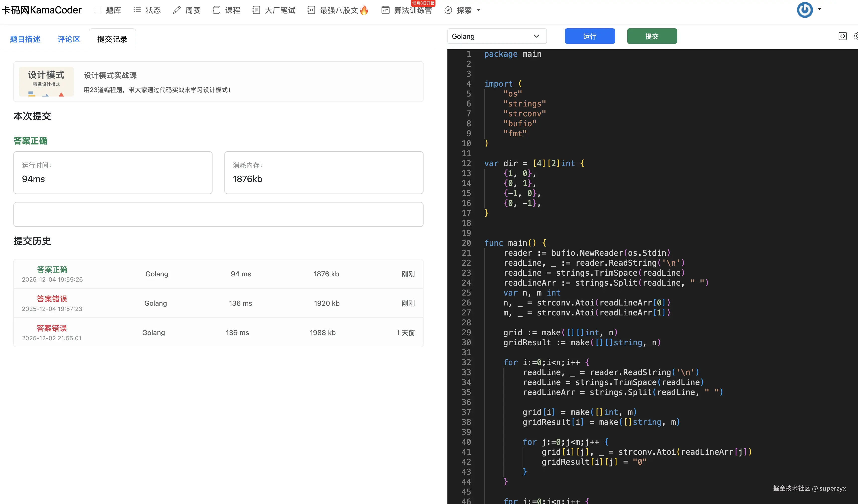Switch to the 评论区 tab
This screenshot has height=504, width=858.
click(x=68, y=39)
